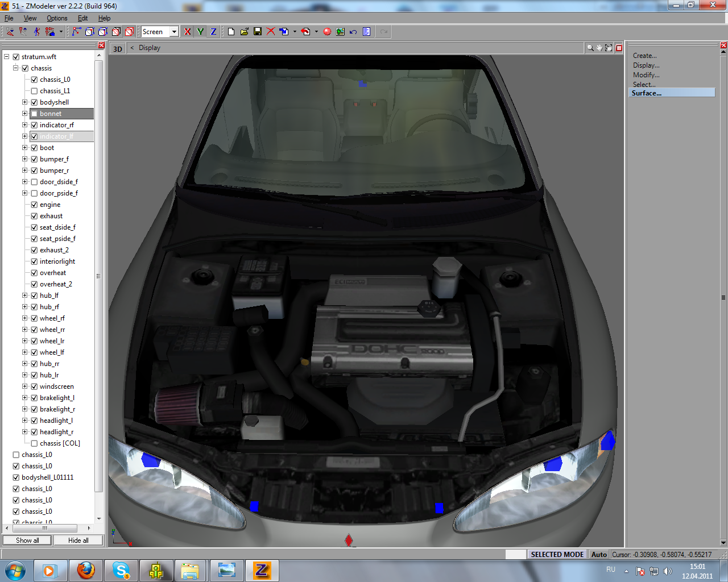Expand the wheel_rf tree node
The width and height of the screenshot is (728, 582).
tap(25, 318)
